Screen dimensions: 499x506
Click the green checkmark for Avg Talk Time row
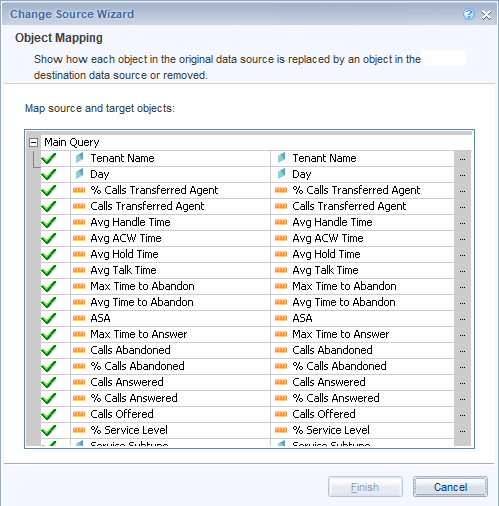49,270
